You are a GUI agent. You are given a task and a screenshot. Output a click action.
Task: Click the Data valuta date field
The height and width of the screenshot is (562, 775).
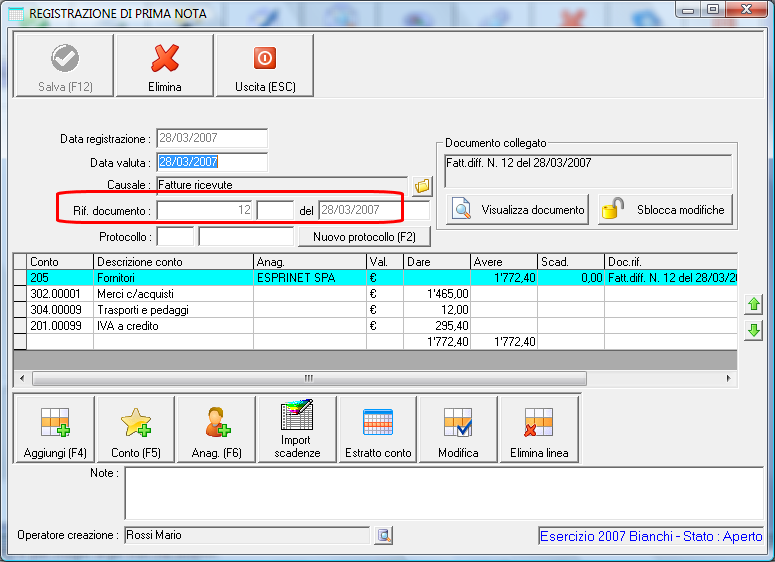pyautogui.click(x=212, y=162)
